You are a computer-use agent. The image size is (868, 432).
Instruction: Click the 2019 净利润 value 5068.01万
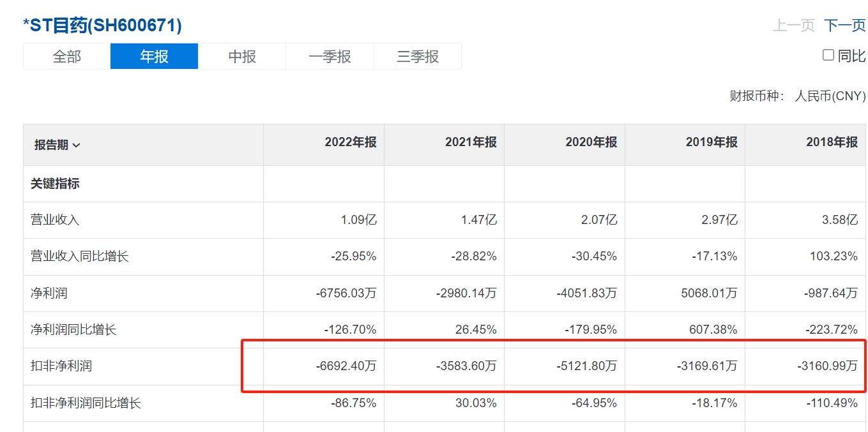[707, 294]
